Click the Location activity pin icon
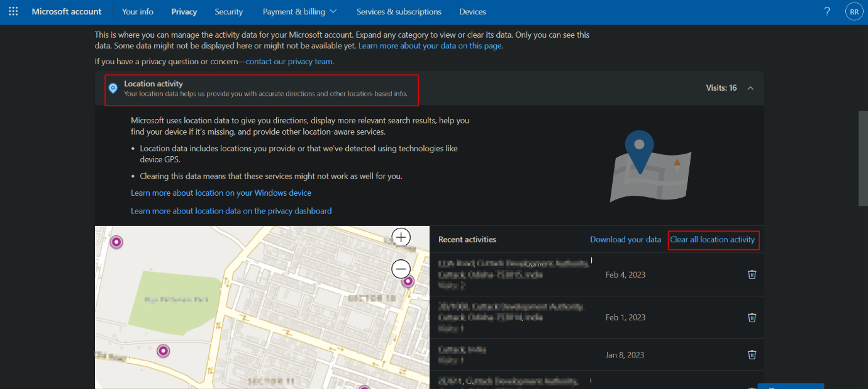 pyautogui.click(x=113, y=88)
